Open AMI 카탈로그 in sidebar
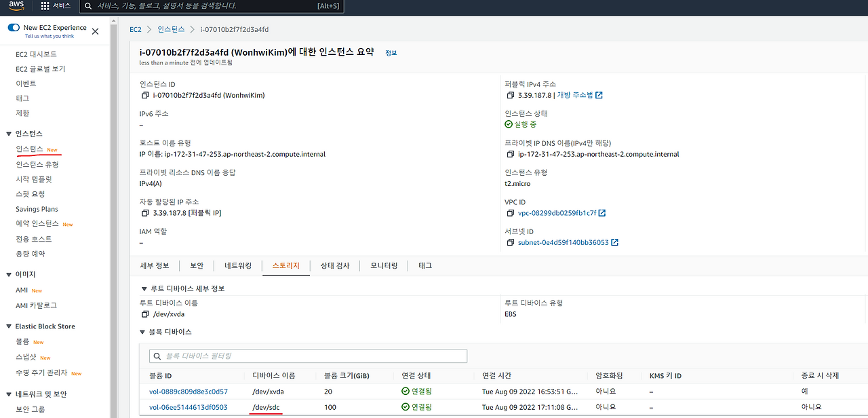The width and height of the screenshot is (868, 418). [37, 305]
